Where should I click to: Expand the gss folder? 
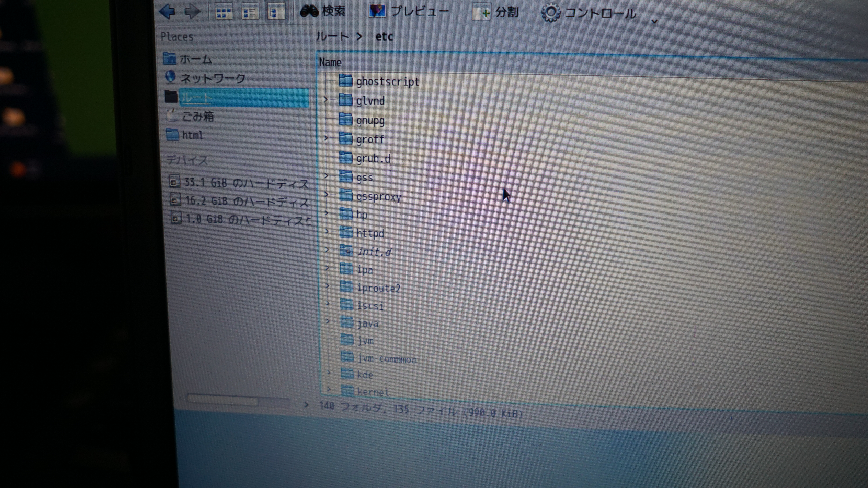click(x=326, y=175)
